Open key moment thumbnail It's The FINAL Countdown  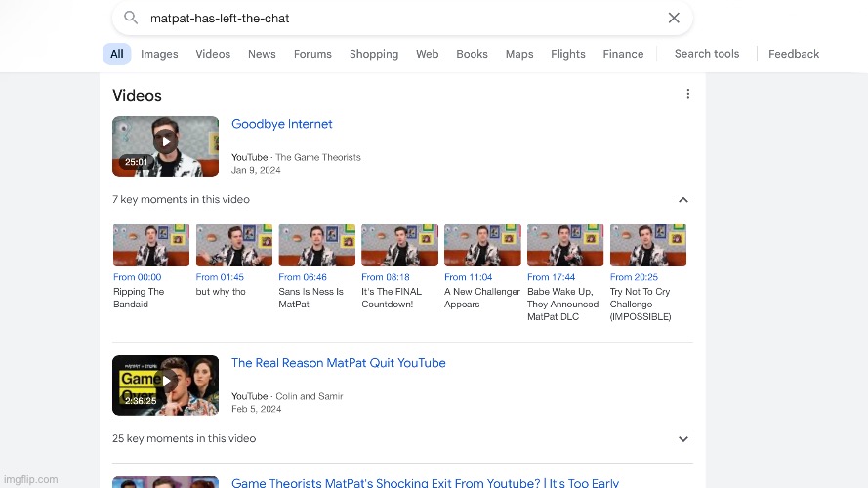[399, 245]
